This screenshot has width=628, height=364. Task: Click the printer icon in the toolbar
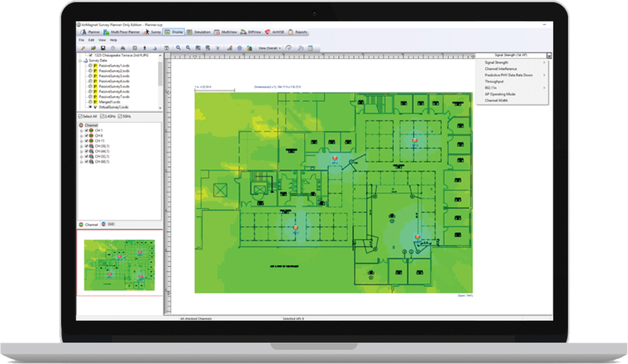click(123, 48)
